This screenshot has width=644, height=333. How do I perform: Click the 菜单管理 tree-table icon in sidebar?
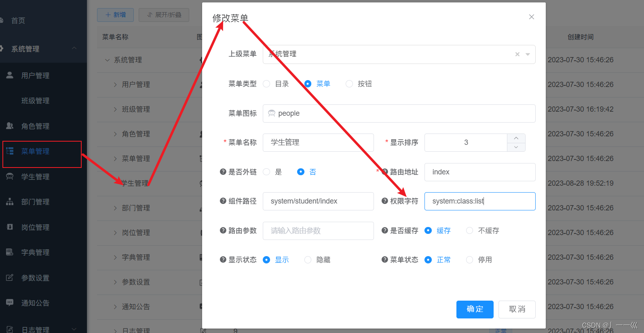coord(10,151)
